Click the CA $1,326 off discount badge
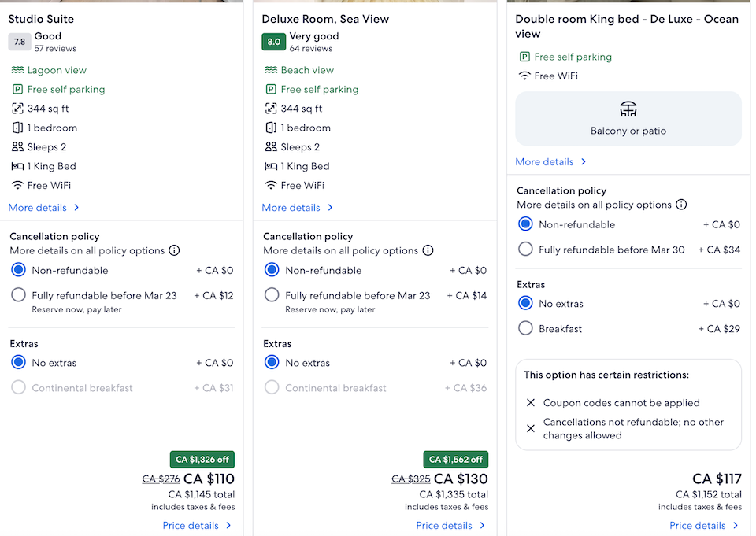 [202, 460]
